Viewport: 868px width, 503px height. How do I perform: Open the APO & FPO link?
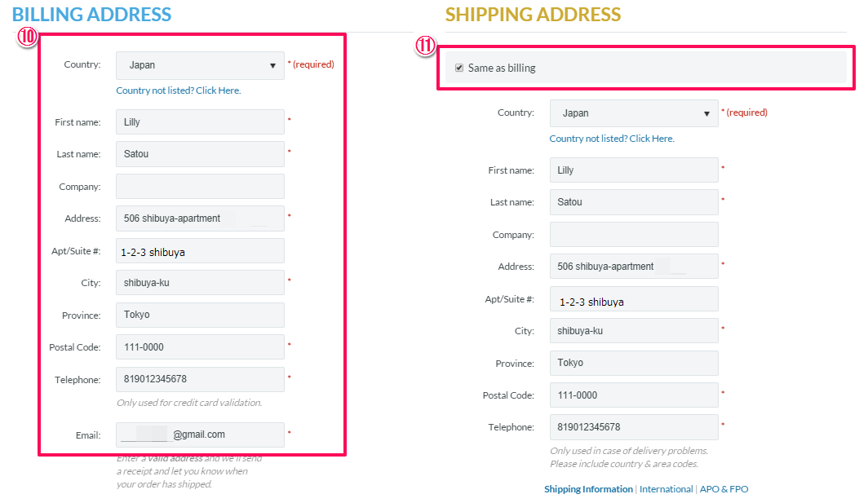point(724,489)
